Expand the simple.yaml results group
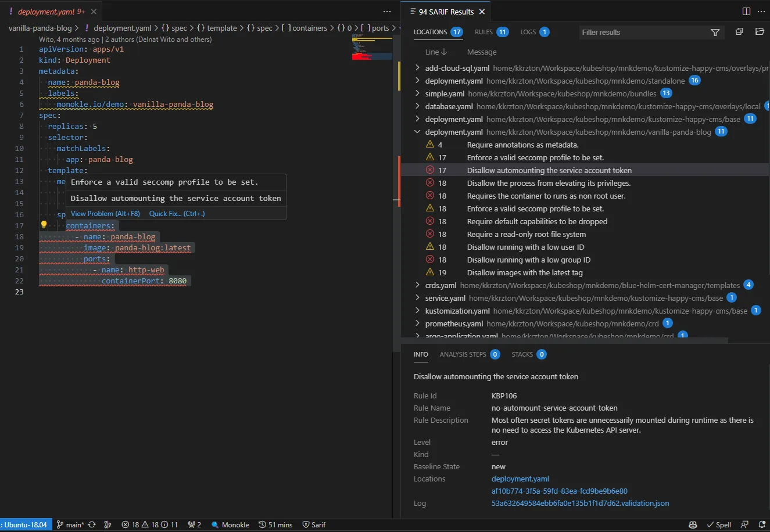 tap(417, 94)
